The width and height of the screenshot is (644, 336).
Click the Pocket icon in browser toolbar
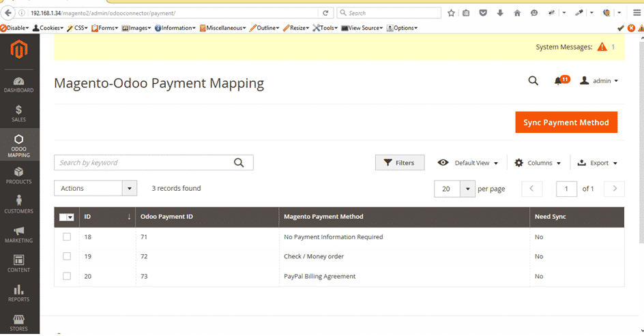click(483, 13)
